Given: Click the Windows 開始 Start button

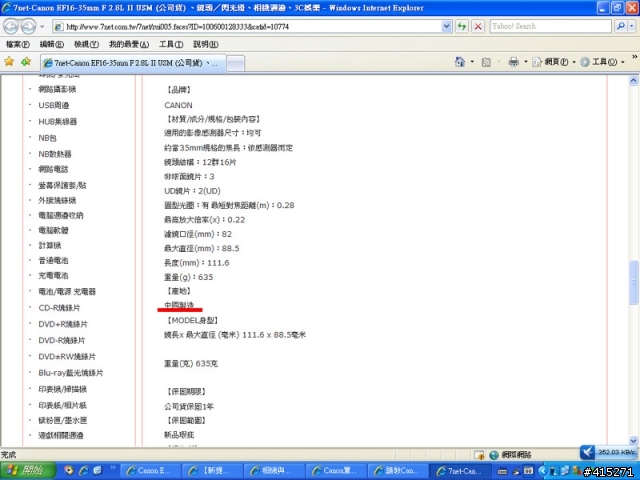Looking at the screenshot, I should click(27, 471).
